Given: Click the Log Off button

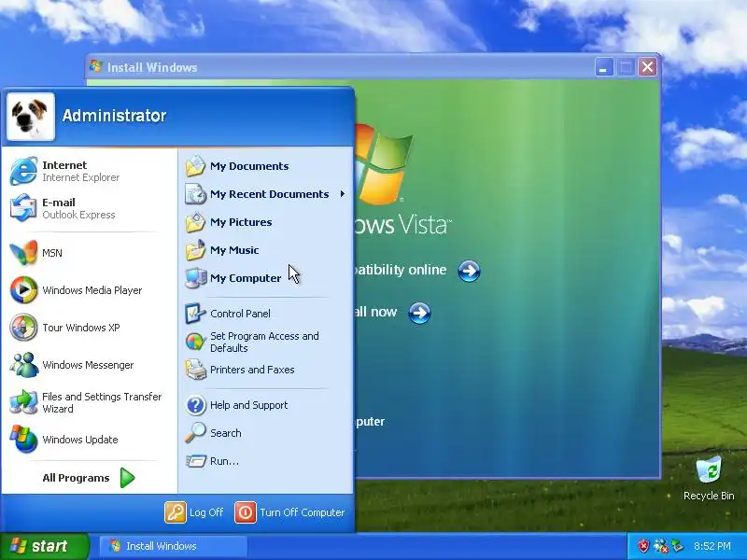Looking at the screenshot, I should pos(194,512).
